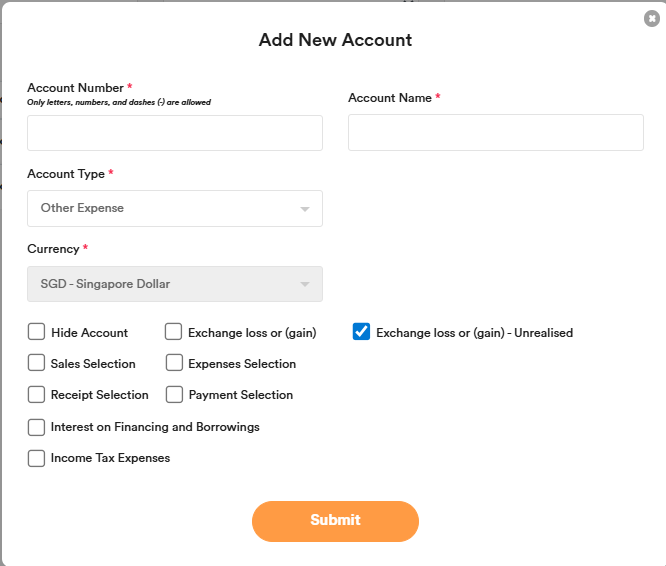Tick the Exchange loss or (gain) checkbox
The height and width of the screenshot is (566, 666).
click(174, 332)
